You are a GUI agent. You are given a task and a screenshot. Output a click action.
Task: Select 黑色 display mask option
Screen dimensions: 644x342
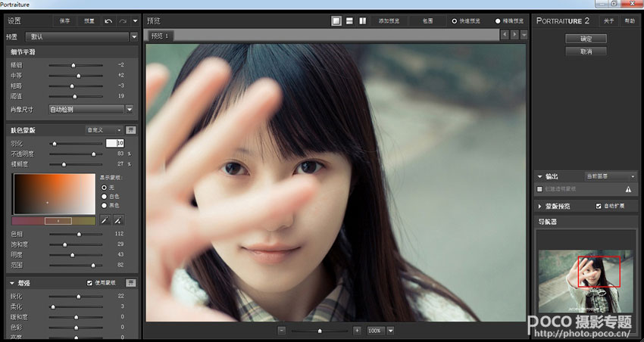point(105,206)
